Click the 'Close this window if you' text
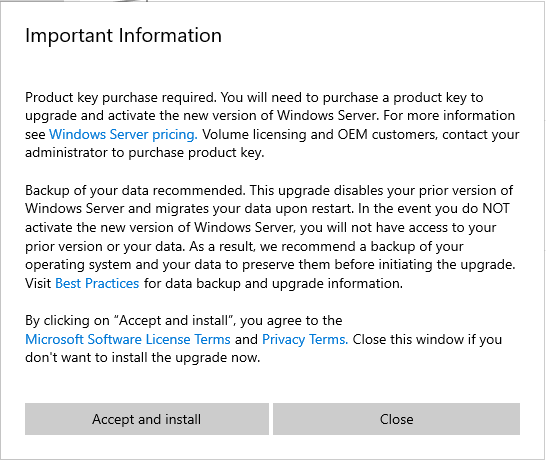Image resolution: width=546 pixels, height=460 pixels. pos(427,339)
